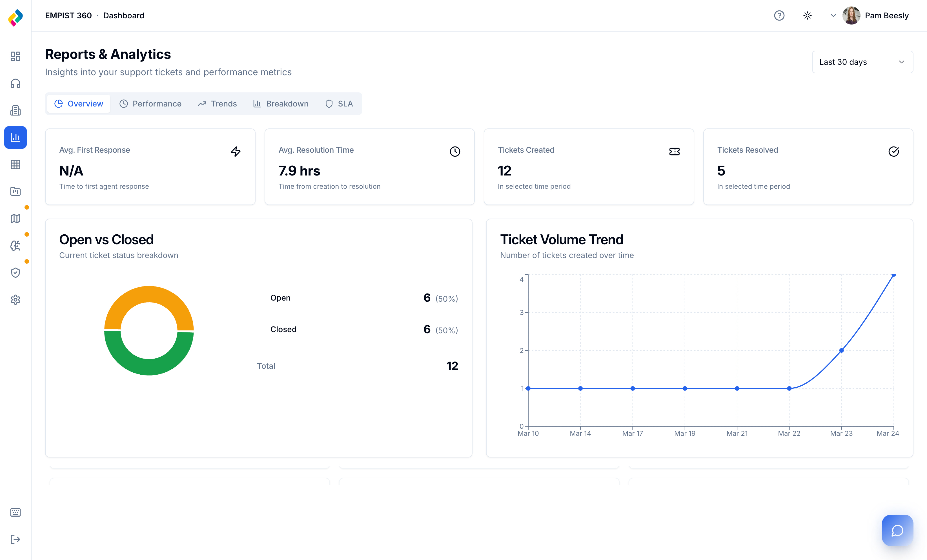Open the Last 30 days dropdown
The width and height of the screenshot is (927, 560).
click(862, 62)
